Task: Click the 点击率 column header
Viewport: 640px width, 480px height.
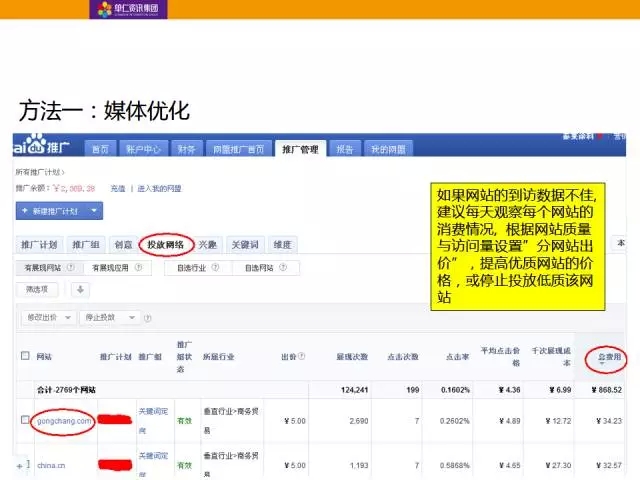Action: pos(458,356)
